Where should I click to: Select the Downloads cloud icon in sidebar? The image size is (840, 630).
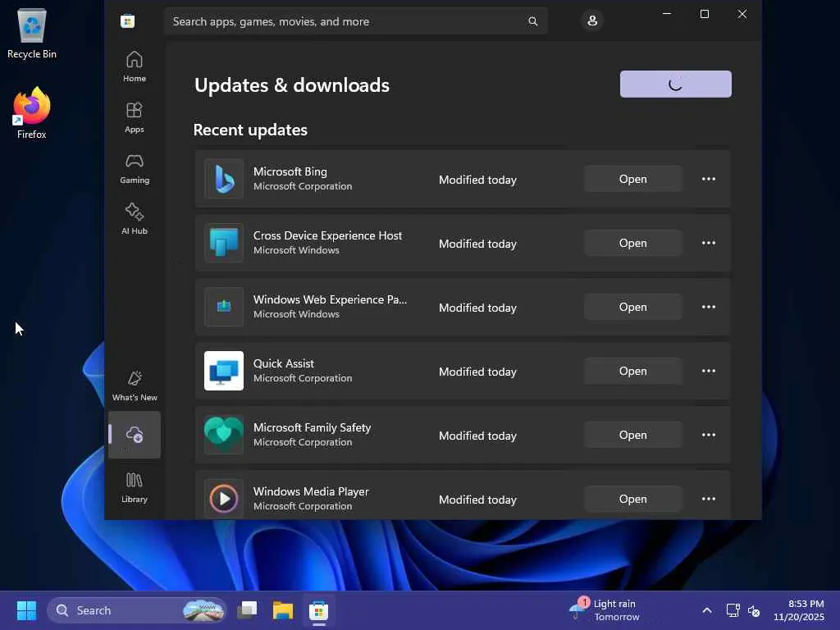pos(135,435)
